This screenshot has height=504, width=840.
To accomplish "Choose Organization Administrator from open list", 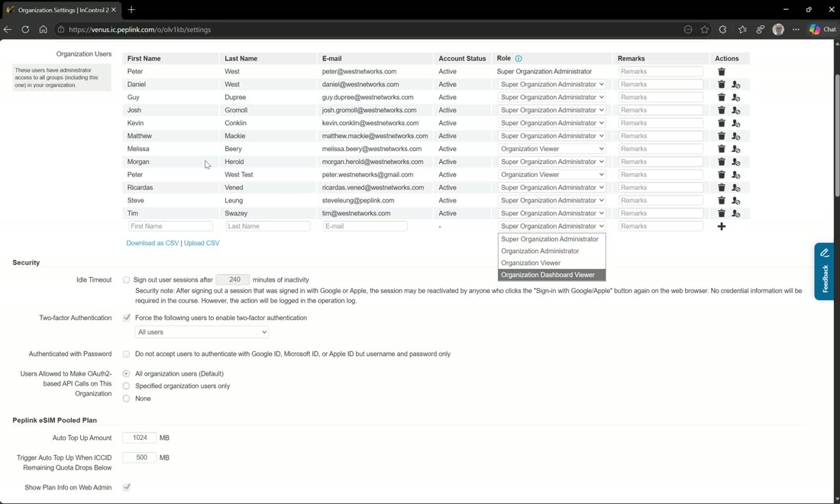I will pyautogui.click(x=552, y=251).
